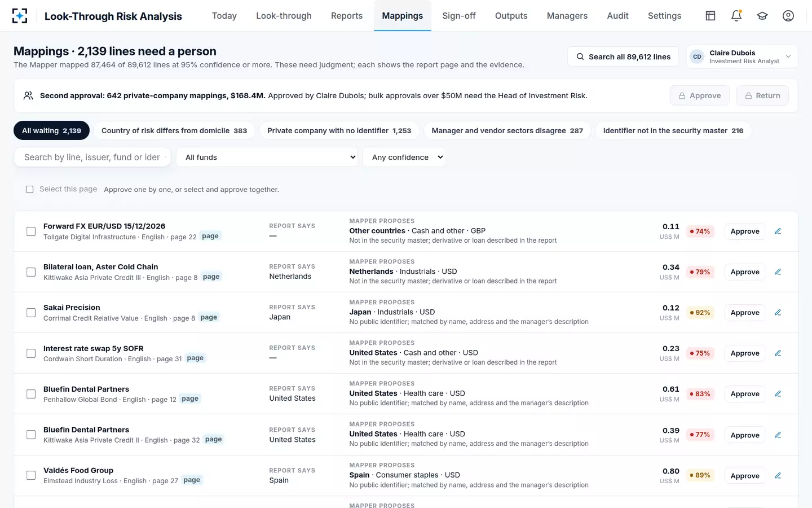812x508 pixels.
Task: Filter by Country of risk differs from domicile
Action: [174, 130]
